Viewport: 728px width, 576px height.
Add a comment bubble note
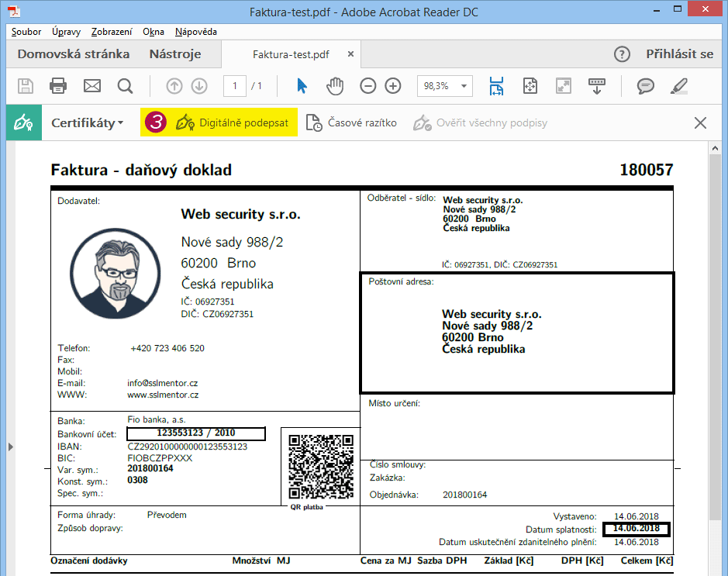(x=645, y=86)
